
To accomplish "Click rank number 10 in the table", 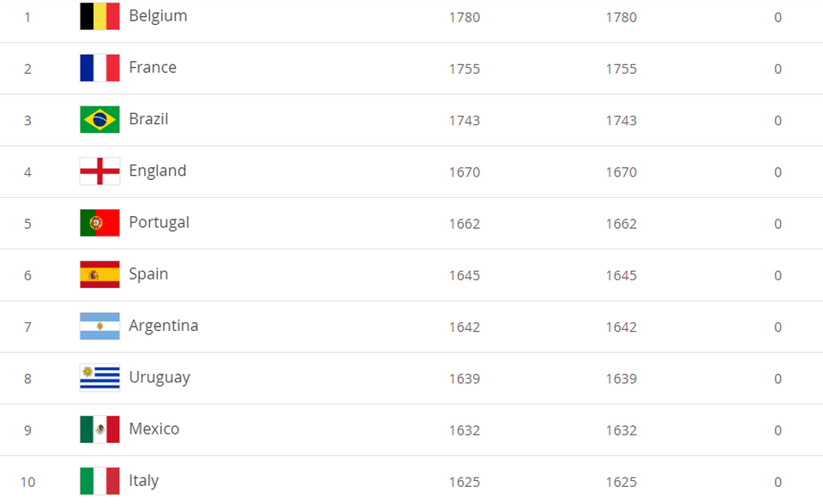I will pyautogui.click(x=27, y=482).
